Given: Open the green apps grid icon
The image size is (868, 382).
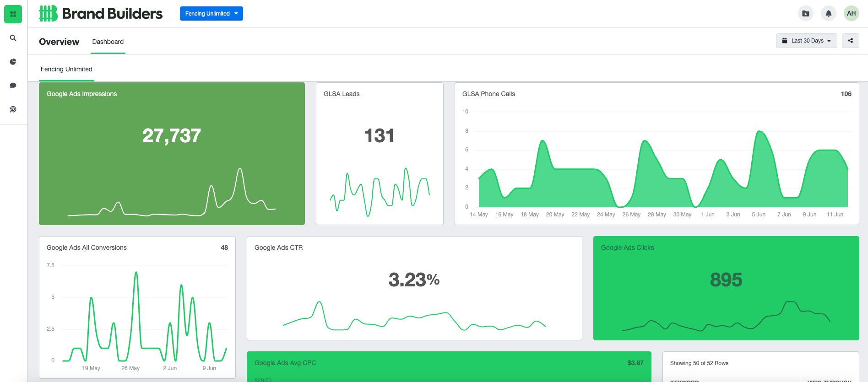Looking at the screenshot, I should (x=13, y=14).
